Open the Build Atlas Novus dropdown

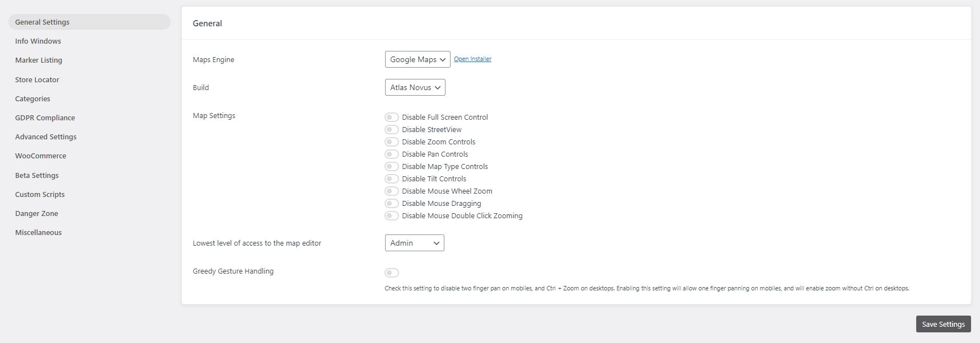[415, 87]
